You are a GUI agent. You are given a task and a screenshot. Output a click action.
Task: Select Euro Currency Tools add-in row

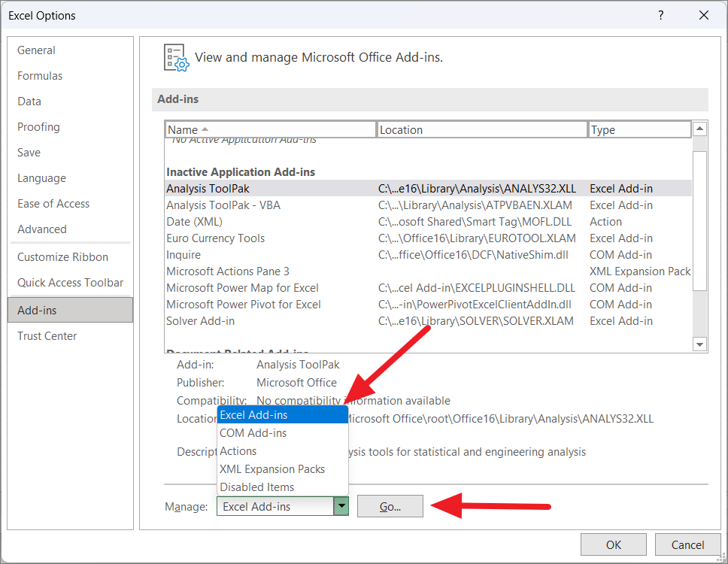tap(216, 238)
